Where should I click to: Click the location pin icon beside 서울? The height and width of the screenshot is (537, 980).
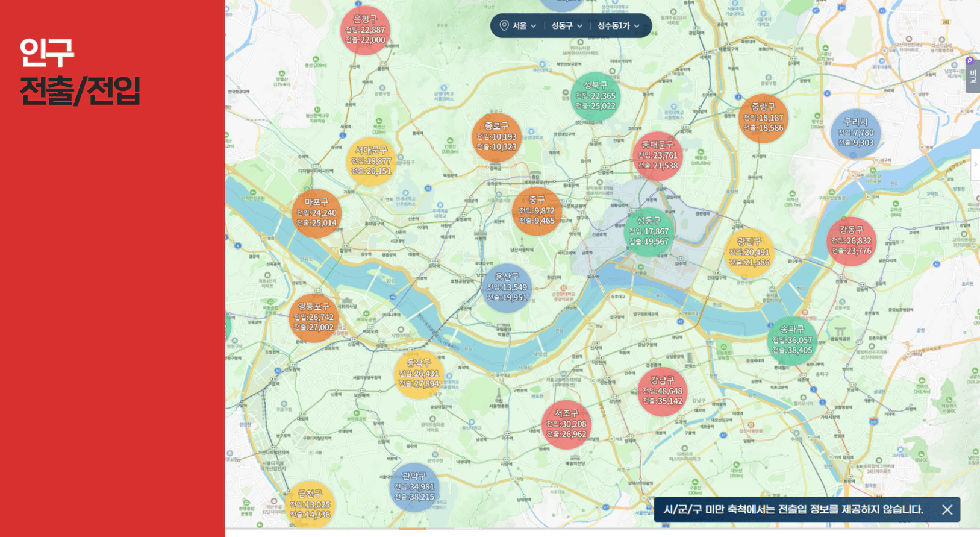coord(504,26)
